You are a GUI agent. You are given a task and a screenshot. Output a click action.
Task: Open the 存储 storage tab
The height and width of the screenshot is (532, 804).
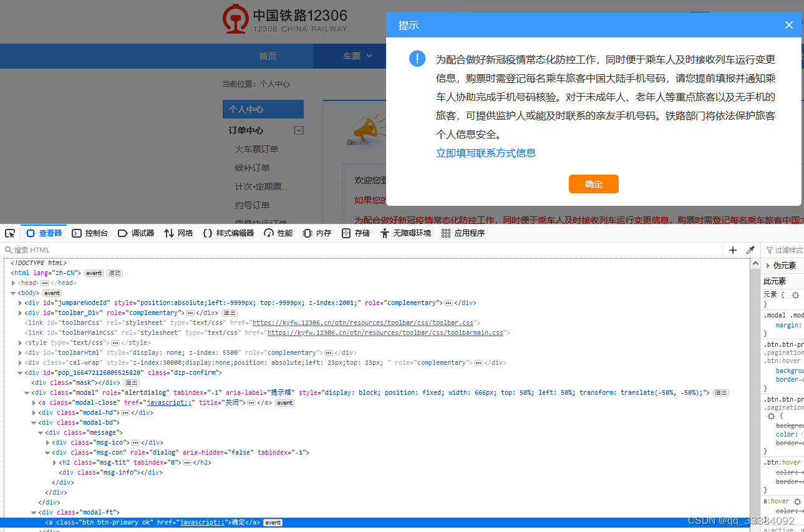pyautogui.click(x=356, y=233)
